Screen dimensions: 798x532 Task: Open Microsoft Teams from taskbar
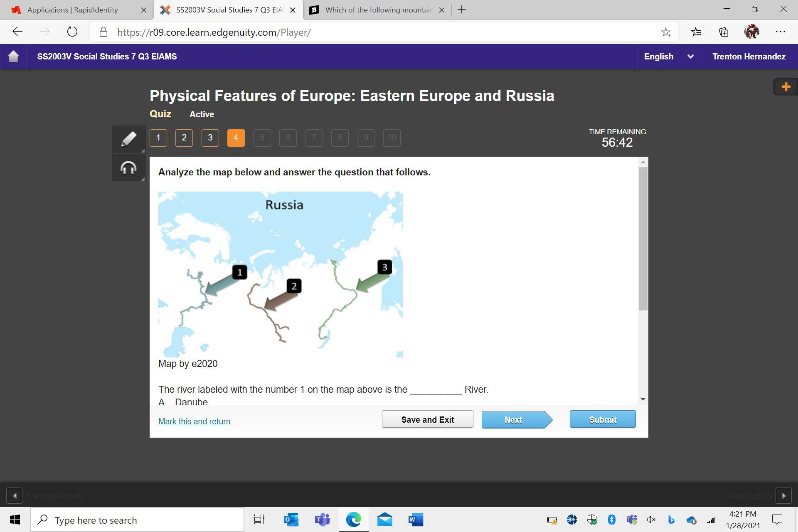pos(322,520)
